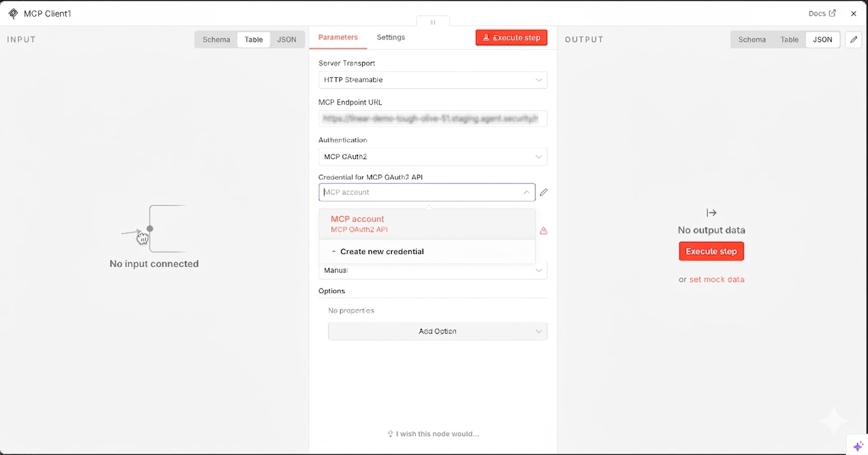
Task: Switch to the Settings tab
Action: pos(391,37)
